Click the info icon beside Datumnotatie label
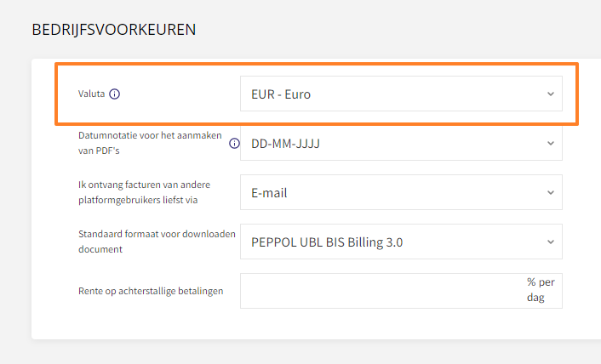This screenshot has width=601, height=364. (x=234, y=143)
